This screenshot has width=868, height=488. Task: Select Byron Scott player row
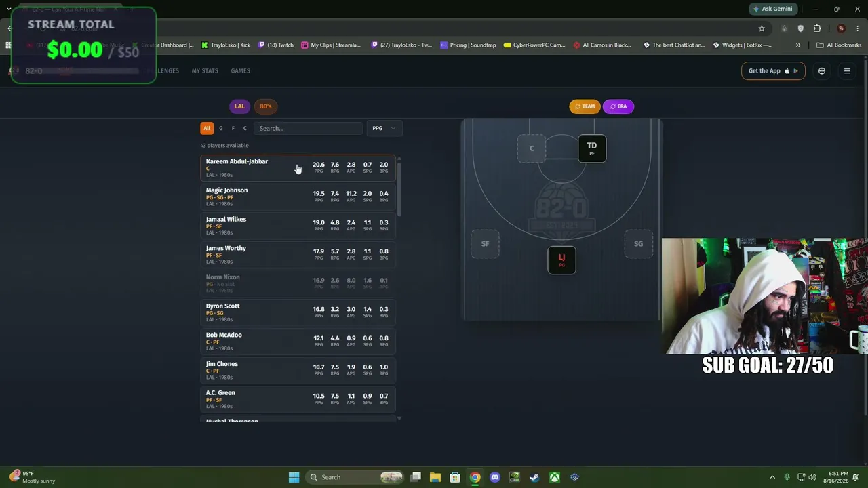point(298,312)
